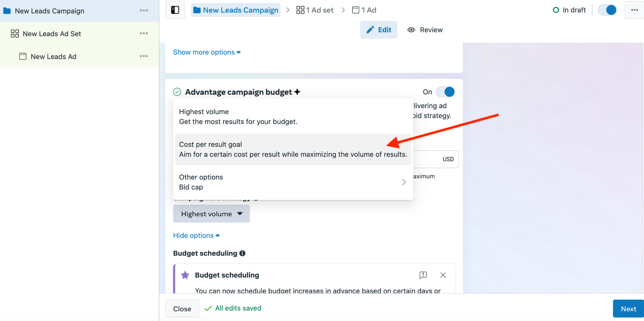Click the Budget scheduling section heading
This screenshot has width=644, height=321.
pos(205,253)
